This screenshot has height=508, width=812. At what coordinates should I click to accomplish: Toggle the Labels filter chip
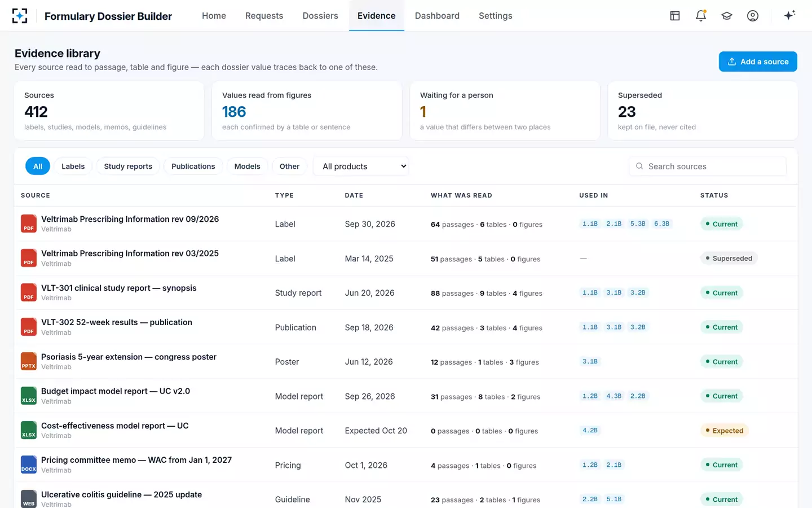(73, 167)
